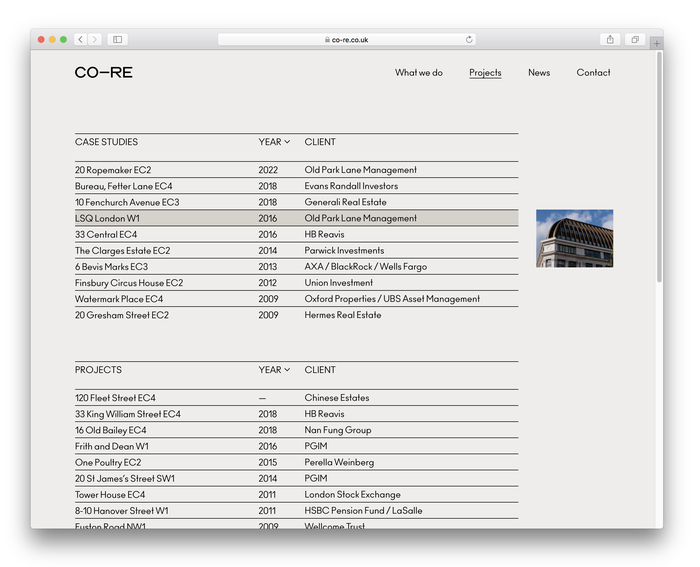
Task: Select the LSQ London W1 row
Action: (107, 218)
